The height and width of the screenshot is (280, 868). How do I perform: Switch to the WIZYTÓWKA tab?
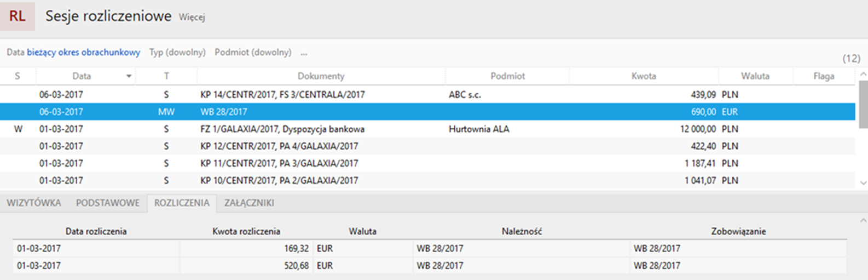34,203
